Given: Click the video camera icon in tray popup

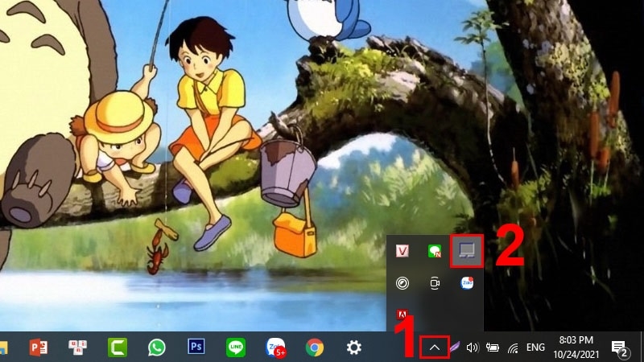Looking at the screenshot, I should (435, 283).
